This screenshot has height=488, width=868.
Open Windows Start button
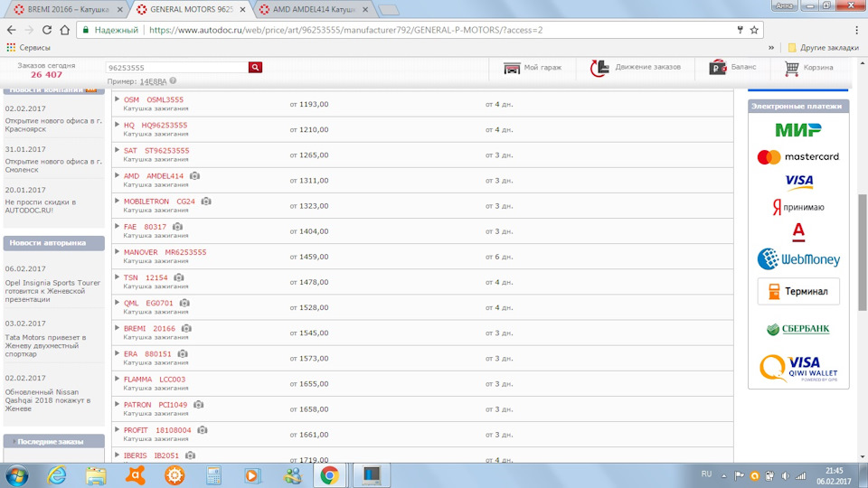16,476
